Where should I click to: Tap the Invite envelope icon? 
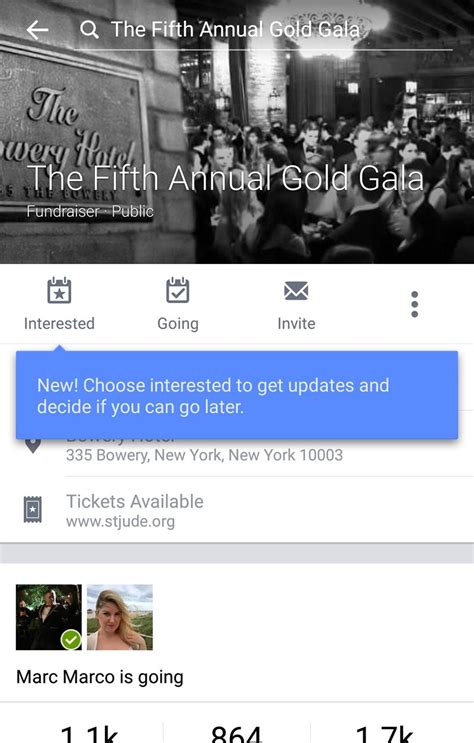point(296,291)
